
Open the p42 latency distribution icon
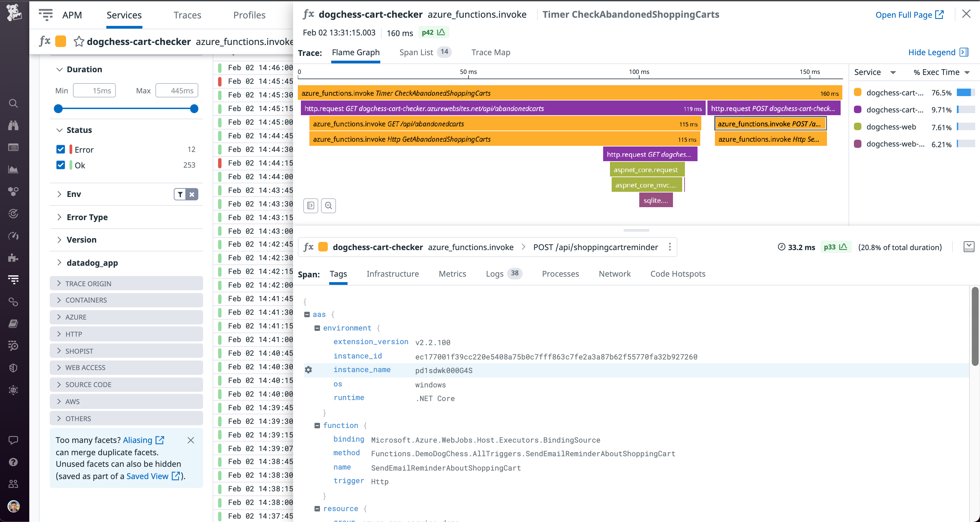click(x=441, y=32)
